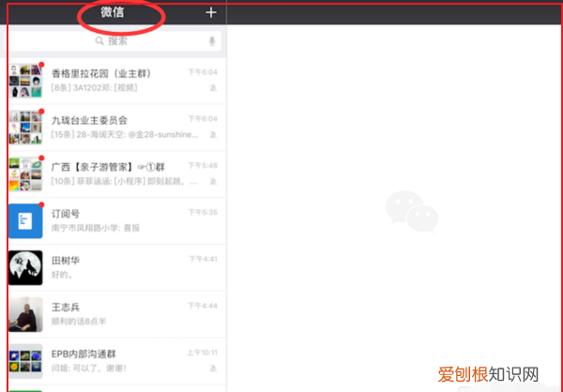Open the blue 订阅号 subscriptions icon

[x=25, y=220]
